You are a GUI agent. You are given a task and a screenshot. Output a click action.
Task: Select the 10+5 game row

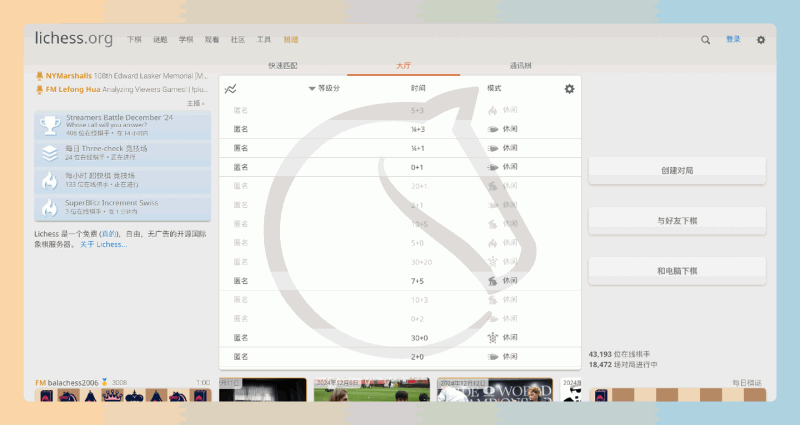tap(400, 224)
